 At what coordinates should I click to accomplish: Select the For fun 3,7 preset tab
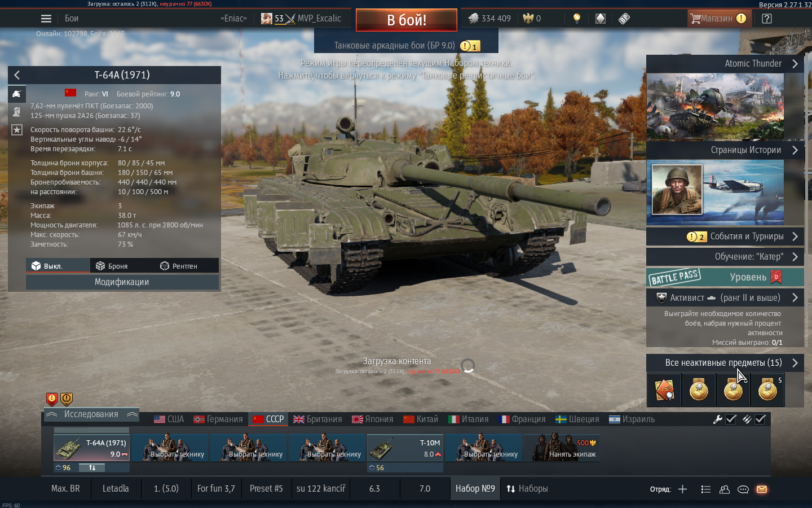point(216,489)
